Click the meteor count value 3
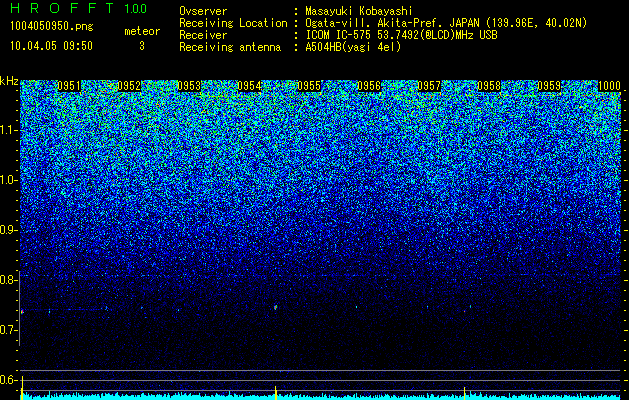 click(x=142, y=46)
